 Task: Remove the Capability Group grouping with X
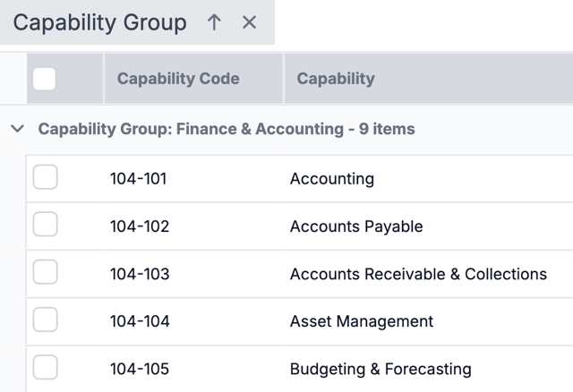tap(250, 22)
